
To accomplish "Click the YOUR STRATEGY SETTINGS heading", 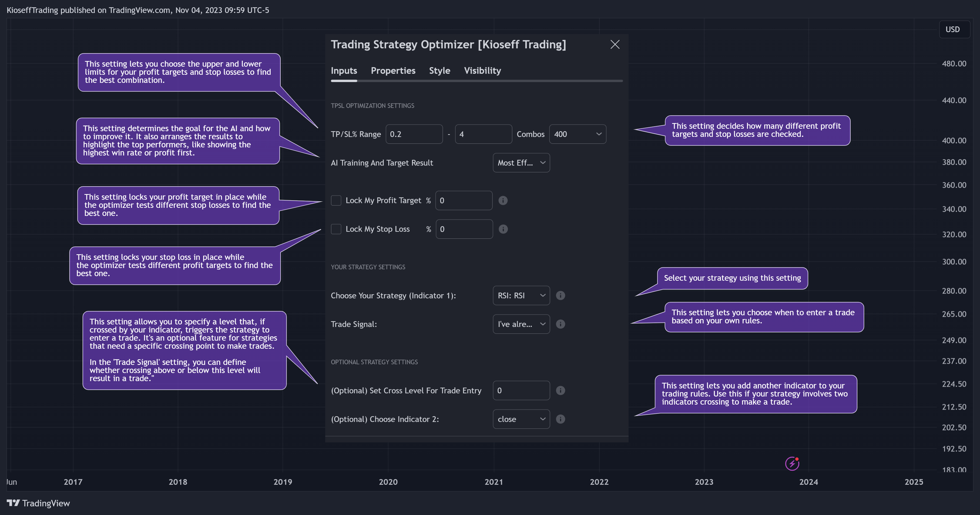I will [x=368, y=267].
